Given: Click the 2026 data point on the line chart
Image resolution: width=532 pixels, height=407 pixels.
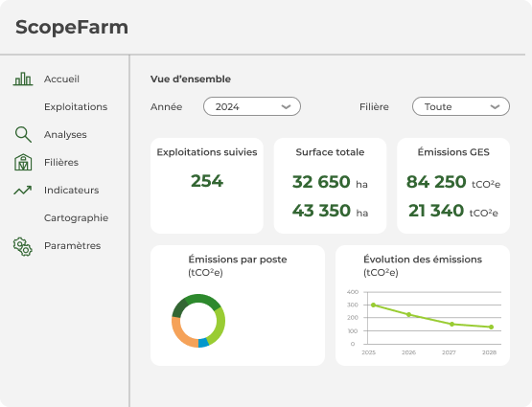Looking at the screenshot, I should [409, 314].
